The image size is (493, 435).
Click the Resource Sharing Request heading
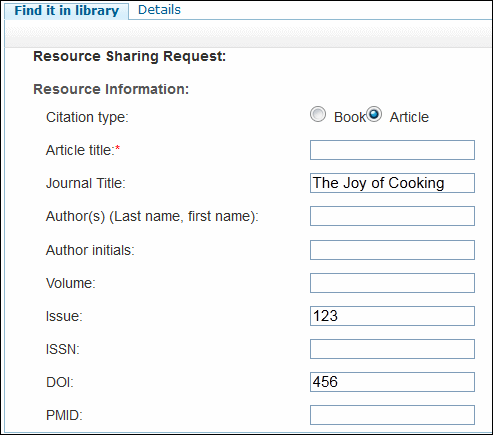(130, 56)
